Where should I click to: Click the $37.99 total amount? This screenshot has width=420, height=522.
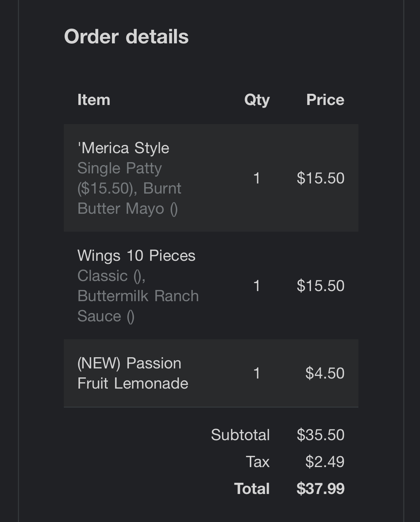click(320, 489)
